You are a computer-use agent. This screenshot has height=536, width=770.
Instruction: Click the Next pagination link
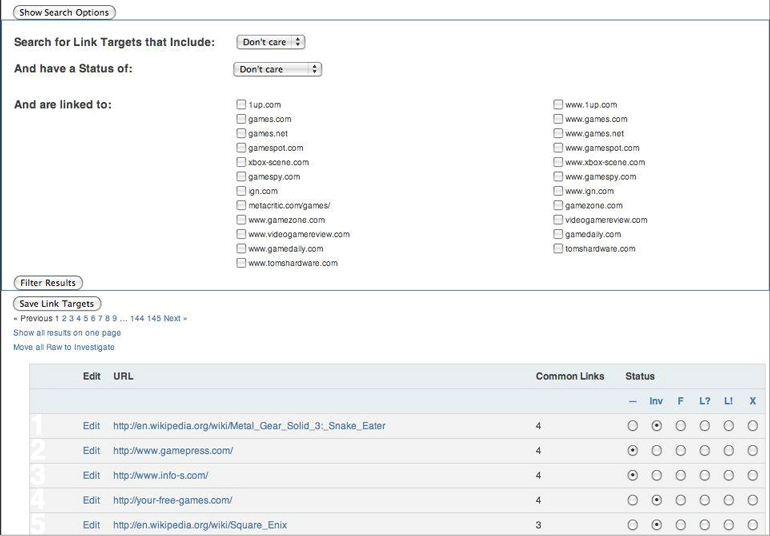click(x=175, y=318)
